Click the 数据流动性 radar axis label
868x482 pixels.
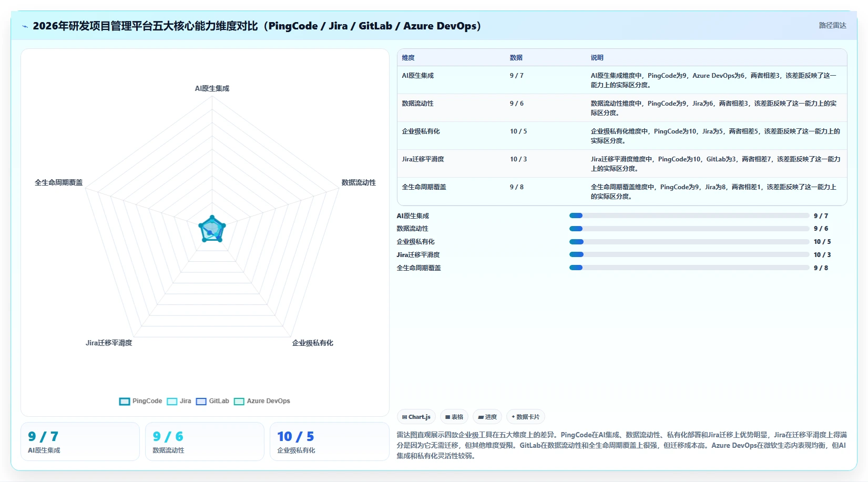(359, 182)
